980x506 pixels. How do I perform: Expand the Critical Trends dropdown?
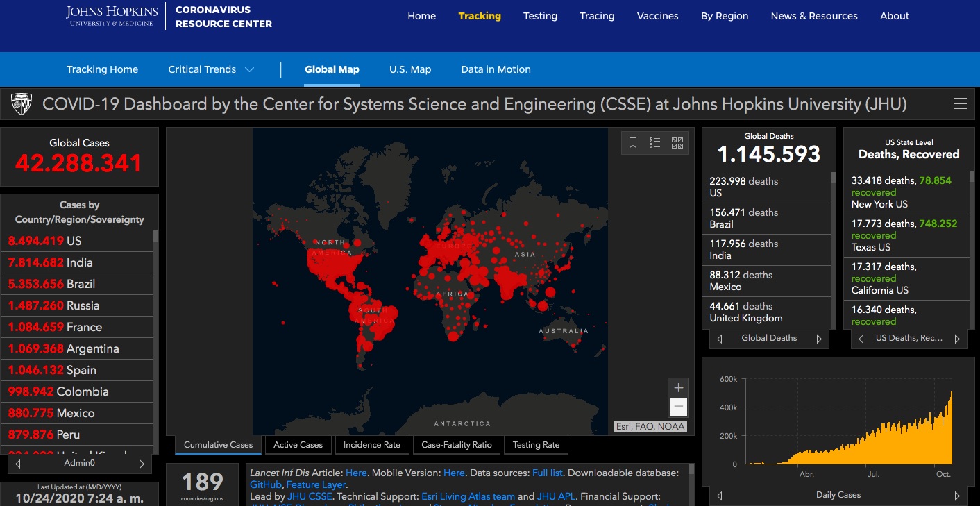[249, 69]
